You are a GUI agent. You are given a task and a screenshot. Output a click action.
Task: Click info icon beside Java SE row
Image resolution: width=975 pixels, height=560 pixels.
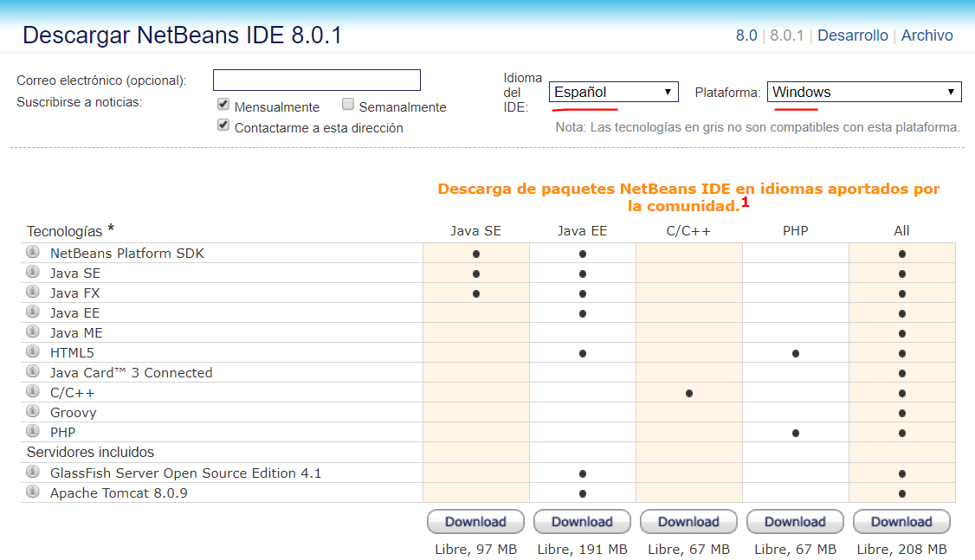[x=33, y=272]
